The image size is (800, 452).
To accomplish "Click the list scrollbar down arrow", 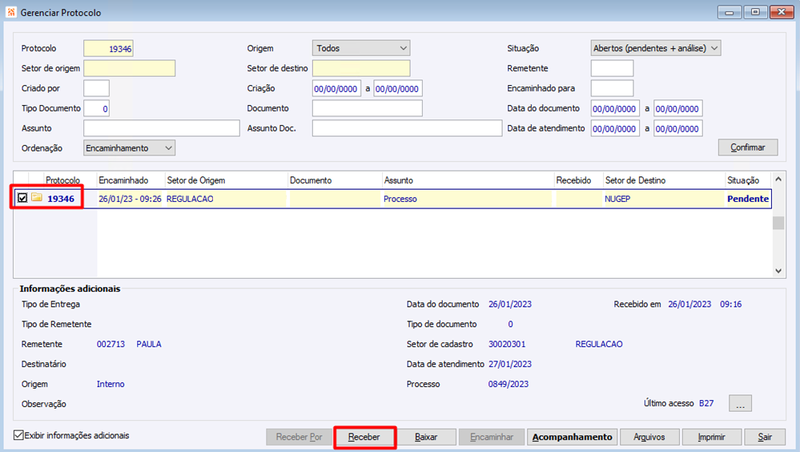I will (x=778, y=271).
